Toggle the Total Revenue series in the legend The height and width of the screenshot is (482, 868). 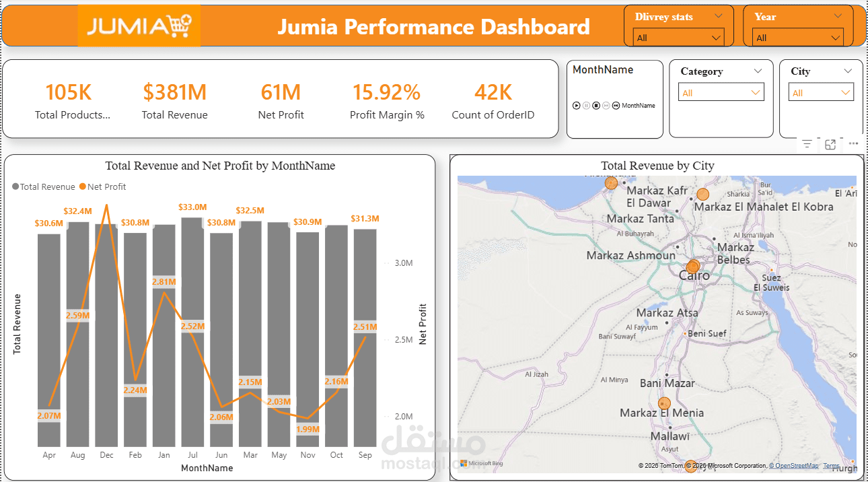pyautogui.click(x=44, y=186)
